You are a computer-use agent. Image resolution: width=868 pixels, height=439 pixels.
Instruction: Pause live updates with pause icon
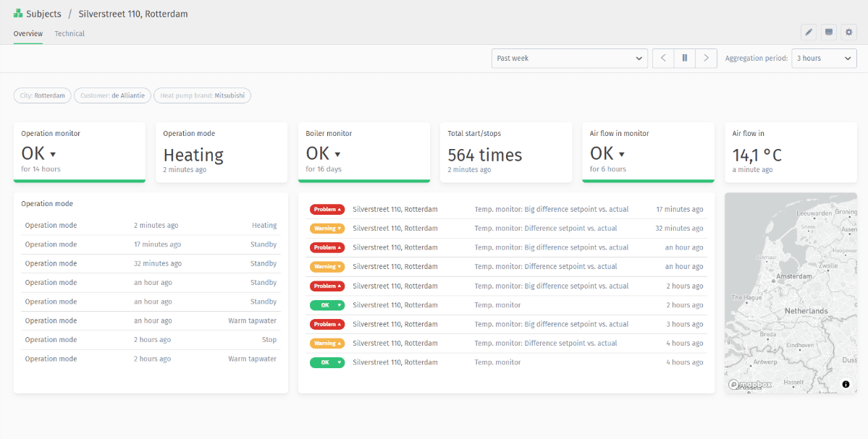pos(685,59)
